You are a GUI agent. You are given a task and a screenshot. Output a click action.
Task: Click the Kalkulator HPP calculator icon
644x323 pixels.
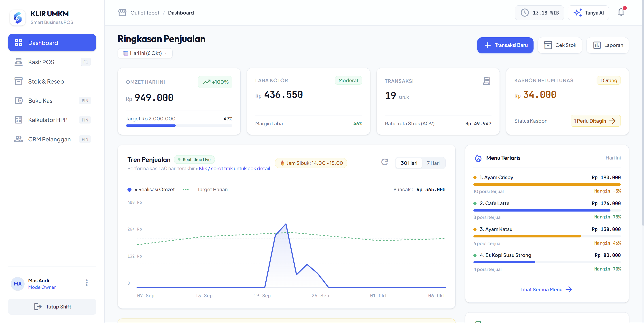[x=19, y=120]
